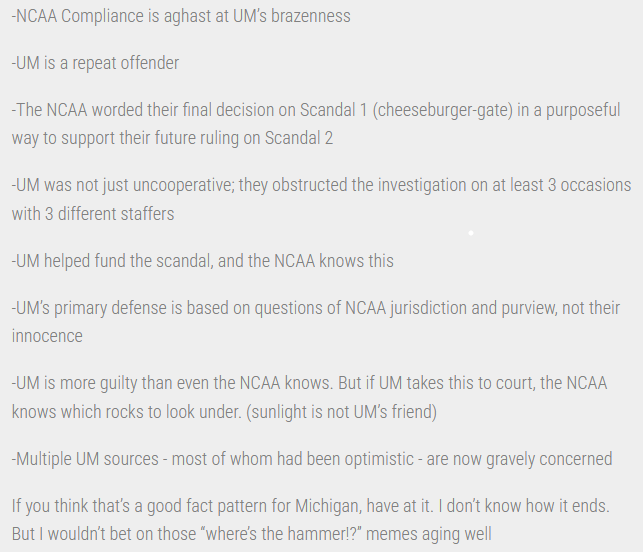The height and width of the screenshot is (552, 643).
Task: Click the words 'Multiple UM sources'
Action: tap(85, 459)
